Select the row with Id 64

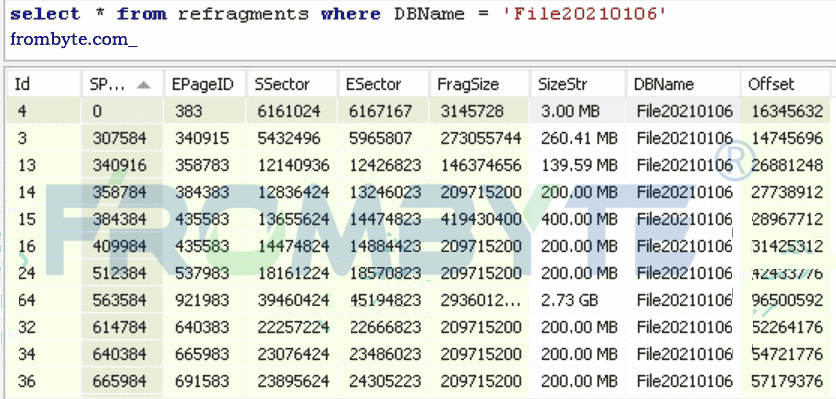(x=418, y=300)
